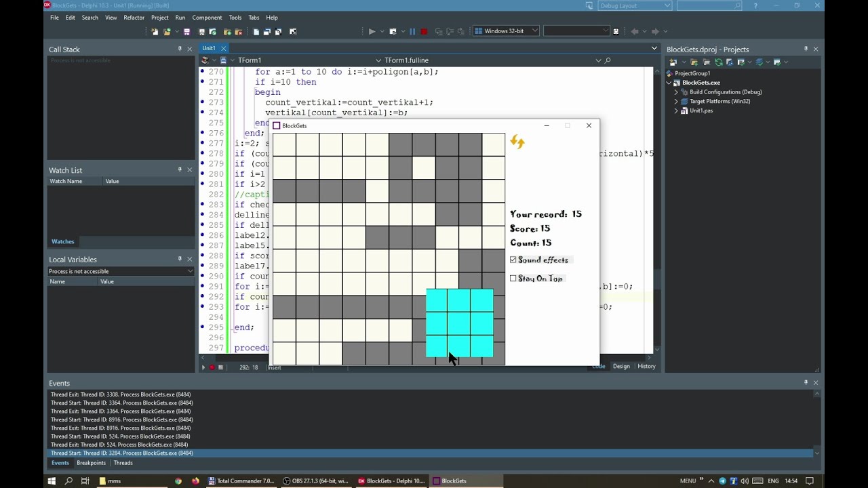Open the Refactor menu
Viewport: 868px width, 488px height.
point(134,18)
